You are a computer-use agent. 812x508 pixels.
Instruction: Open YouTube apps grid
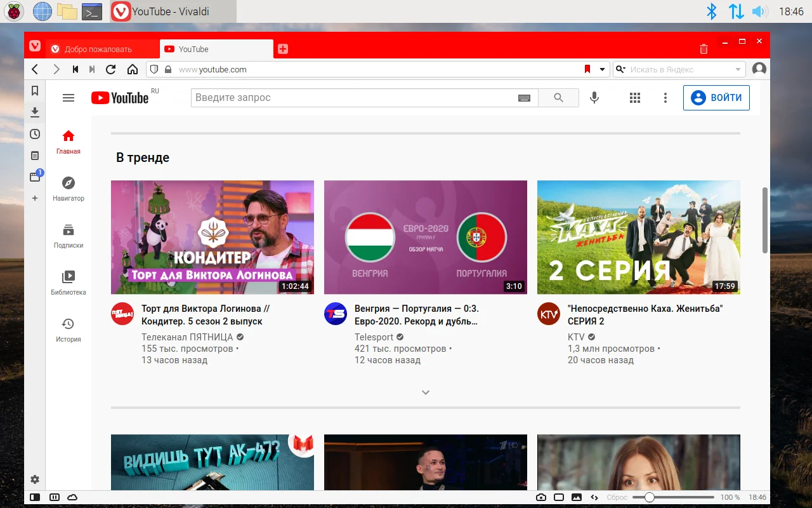635,98
